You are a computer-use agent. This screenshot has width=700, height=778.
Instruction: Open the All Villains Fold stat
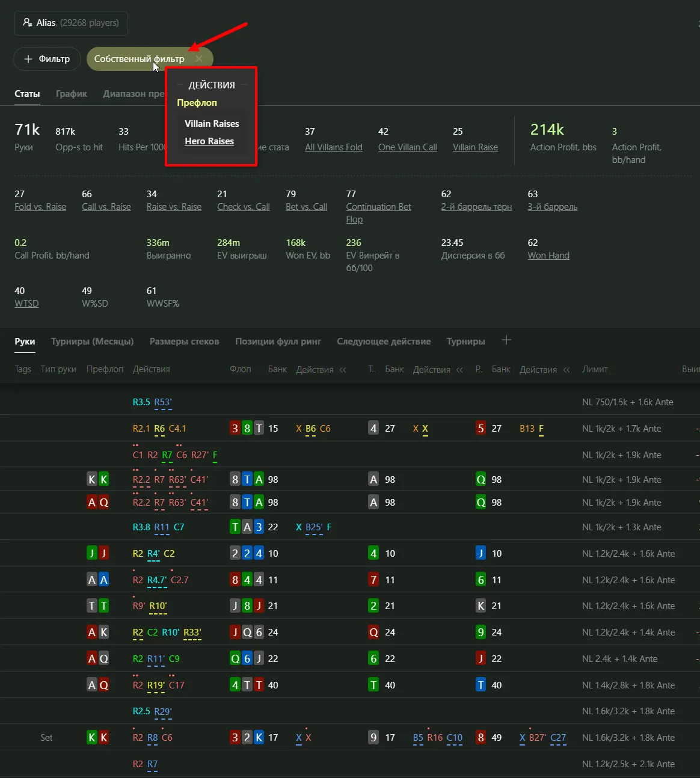click(333, 147)
